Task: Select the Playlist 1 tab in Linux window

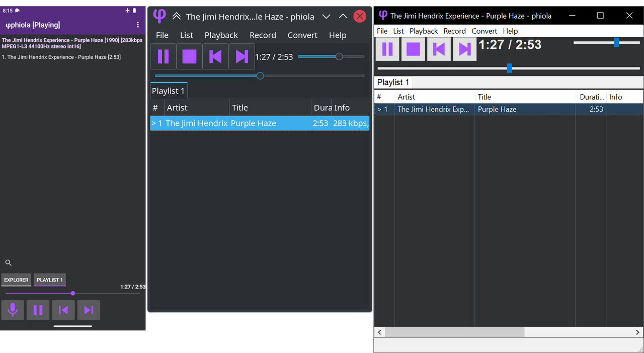Action: tap(169, 91)
